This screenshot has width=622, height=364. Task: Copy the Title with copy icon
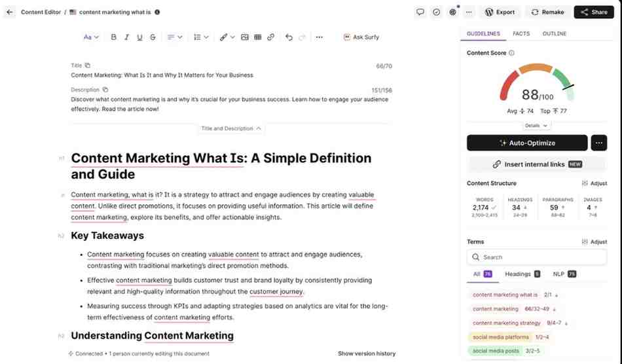click(87, 65)
